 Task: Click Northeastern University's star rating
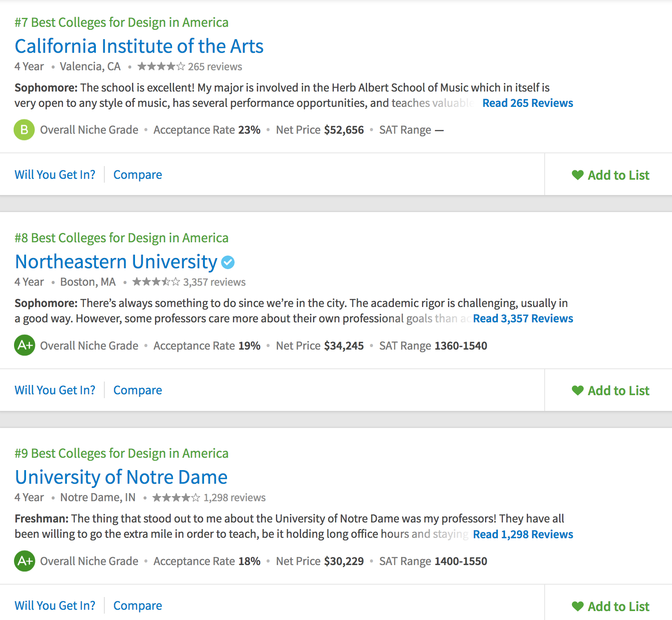click(156, 282)
